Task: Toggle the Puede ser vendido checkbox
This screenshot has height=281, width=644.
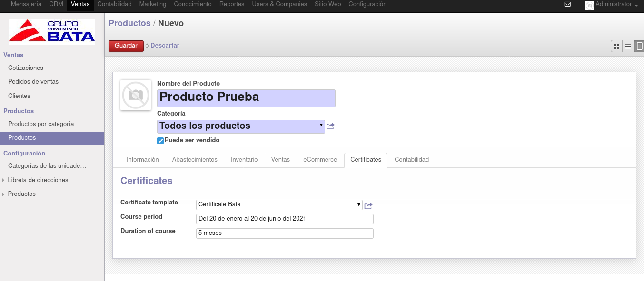Action: pos(160,141)
